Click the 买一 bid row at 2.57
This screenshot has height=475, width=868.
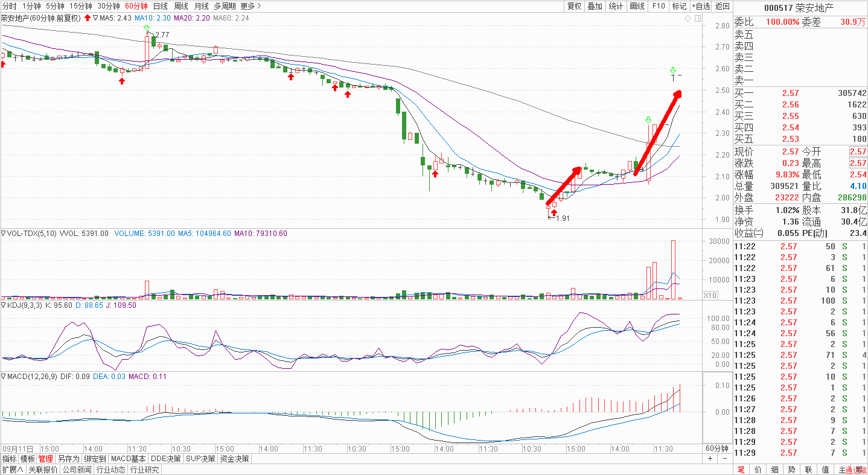pyautogui.click(x=800, y=94)
